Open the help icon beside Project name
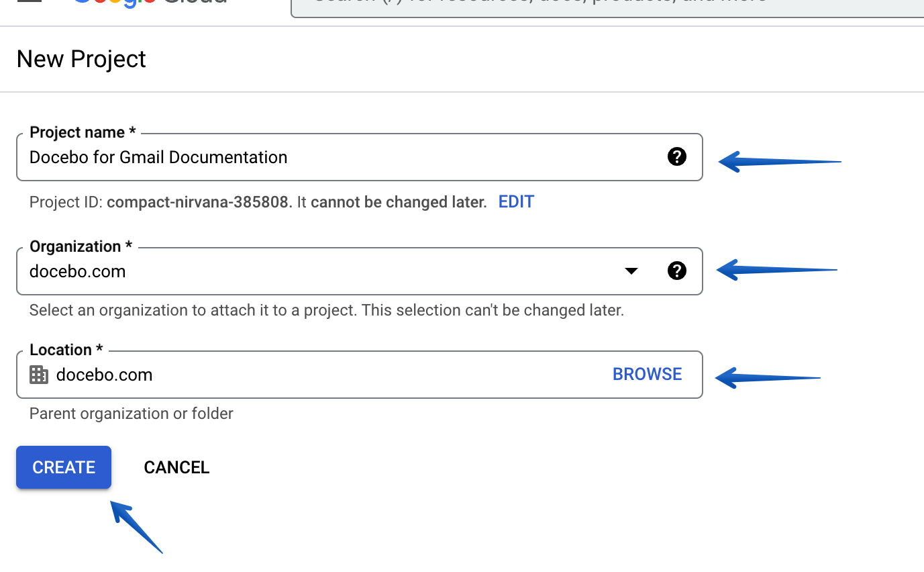Viewport: 924px width, 572px height. click(x=677, y=157)
